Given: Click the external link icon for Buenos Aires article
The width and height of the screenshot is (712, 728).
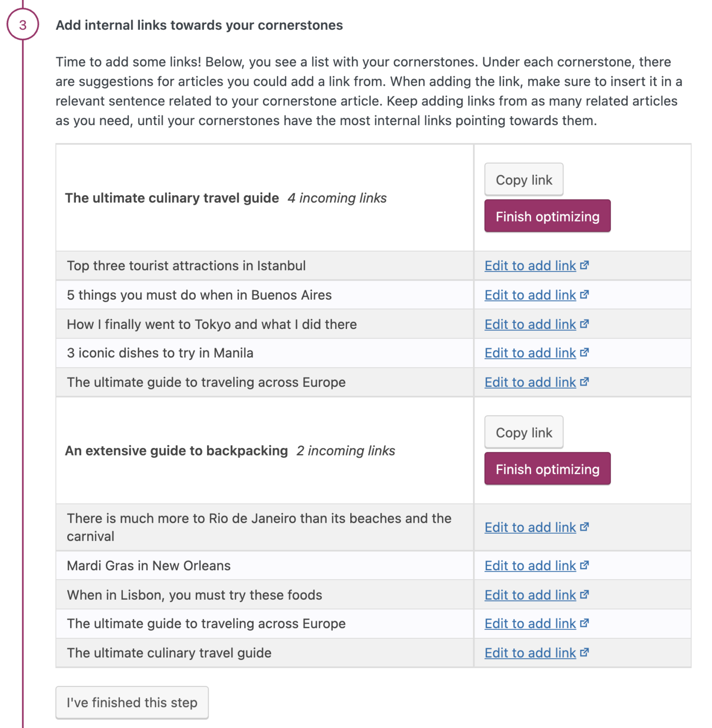Looking at the screenshot, I should (585, 294).
